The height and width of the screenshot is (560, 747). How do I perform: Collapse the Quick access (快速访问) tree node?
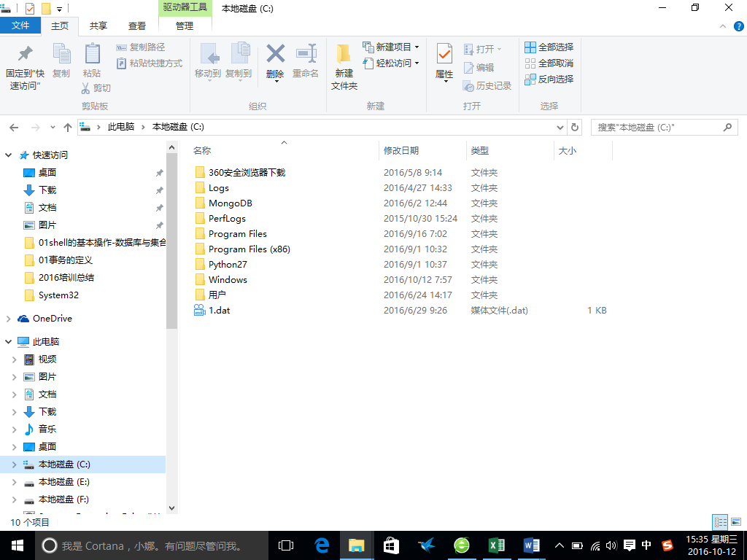(8, 155)
